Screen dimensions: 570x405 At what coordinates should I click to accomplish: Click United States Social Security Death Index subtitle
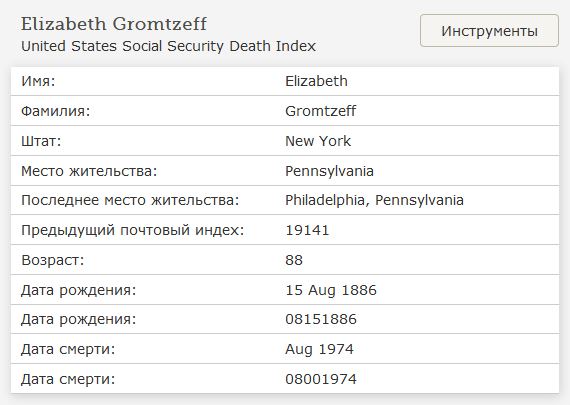coord(168,46)
